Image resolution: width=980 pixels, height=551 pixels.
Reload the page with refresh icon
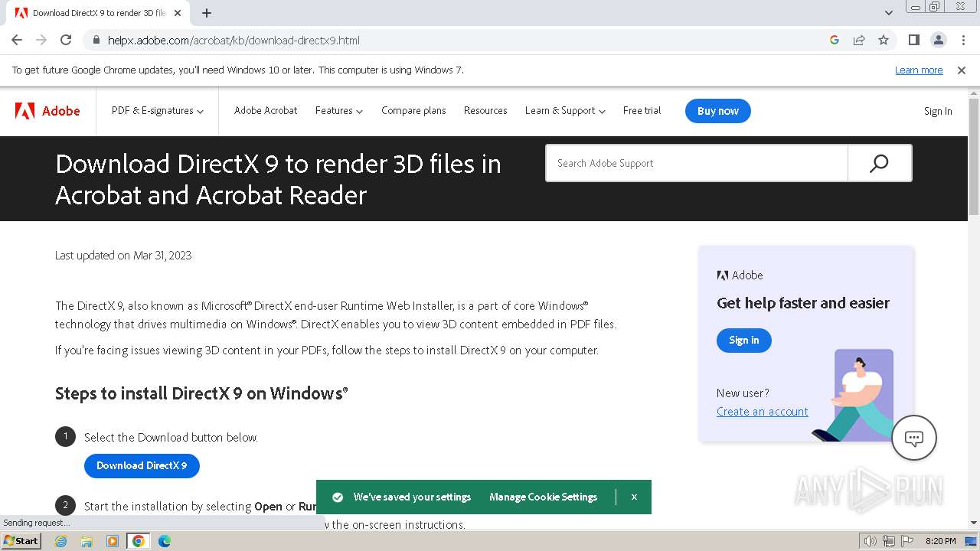point(66,40)
